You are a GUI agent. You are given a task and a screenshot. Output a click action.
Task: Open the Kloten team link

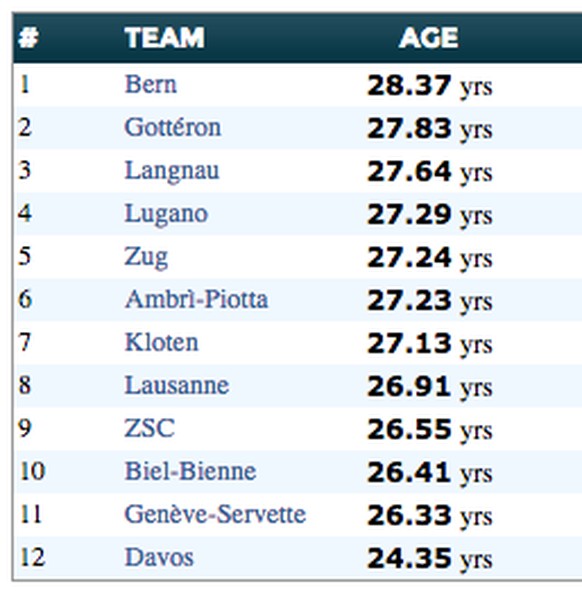[161, 342]
